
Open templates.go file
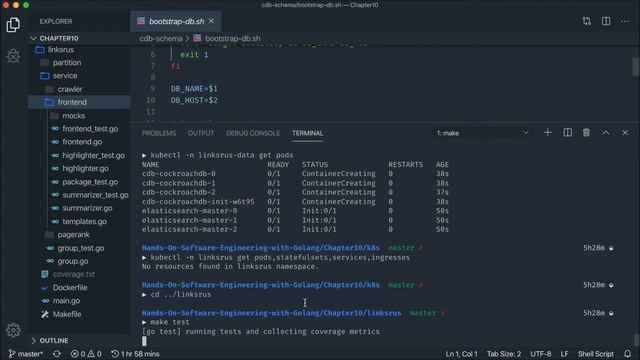(84, 221)
